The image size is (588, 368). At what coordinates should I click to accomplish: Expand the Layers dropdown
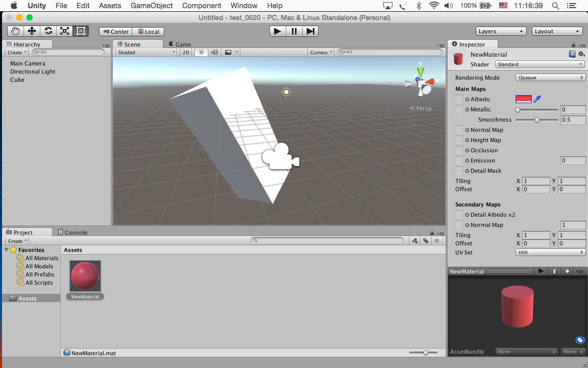pyautogui.click(x=501, y=31)
